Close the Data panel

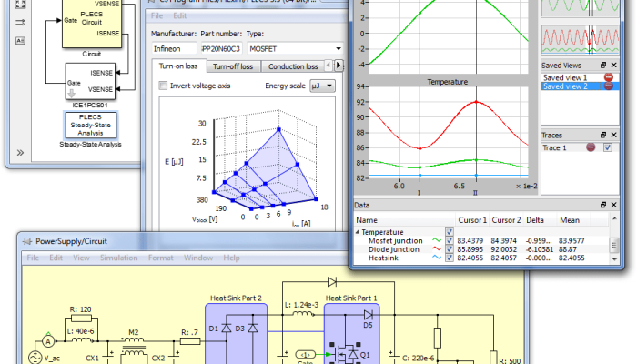[614, 205]
